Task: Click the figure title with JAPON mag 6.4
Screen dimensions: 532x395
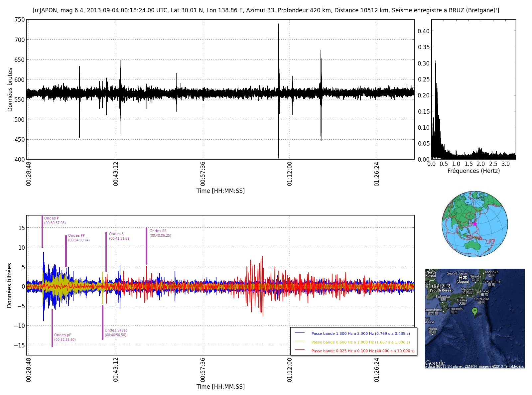Action: click(266, 10)
